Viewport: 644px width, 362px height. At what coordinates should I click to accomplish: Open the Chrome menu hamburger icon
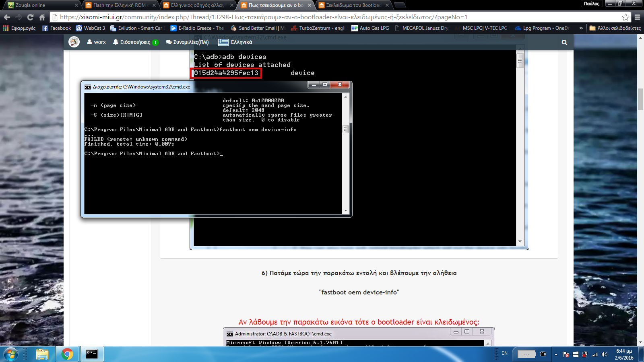pyautogui.click(x=637, y=17)
